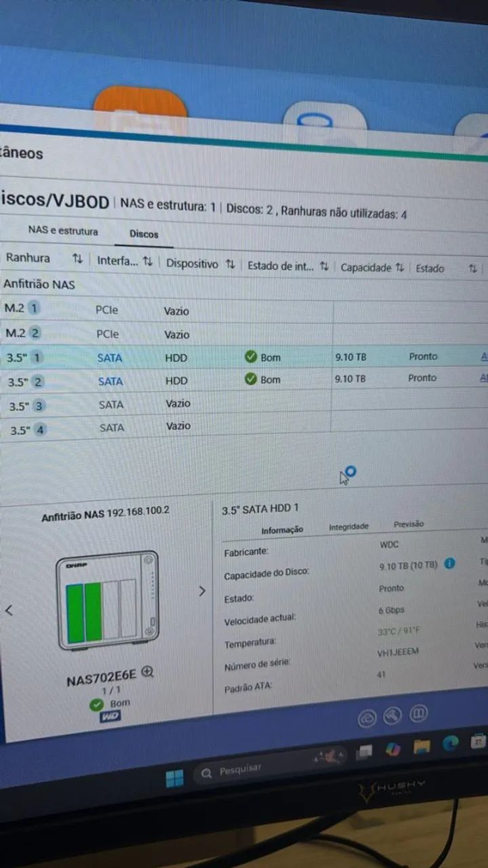Open the NAS e estrutura tab
The height and width of the screenshot is (868, 488).
62,231
